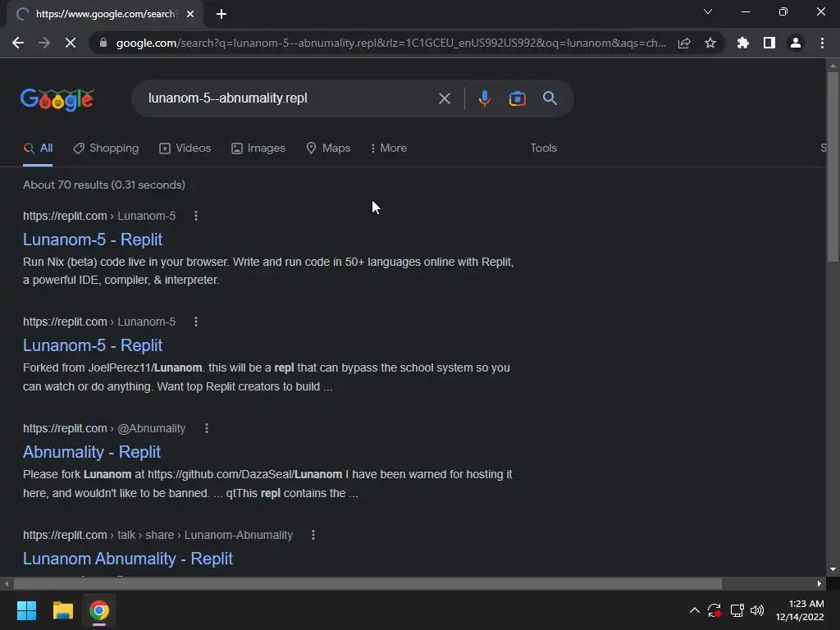Viewport: 840px width, 630px height.
Task: Open first Lunanom-5 - Replit result about Nix
Action: (x=92, y=240)
